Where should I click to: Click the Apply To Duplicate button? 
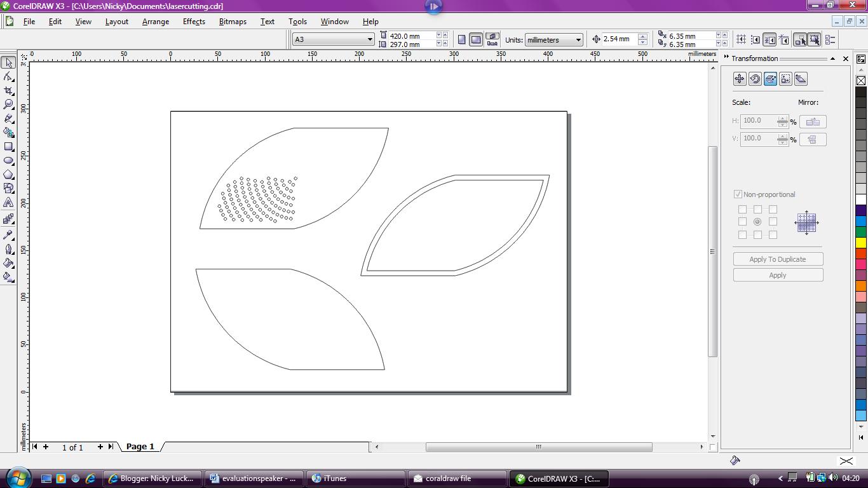click(x=778, y=259)
